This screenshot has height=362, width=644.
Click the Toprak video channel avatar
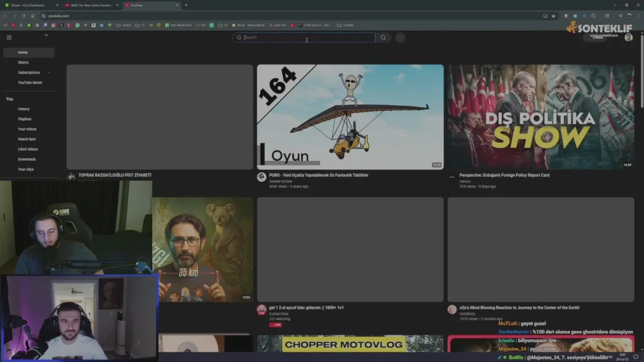(x=71, y=177)
